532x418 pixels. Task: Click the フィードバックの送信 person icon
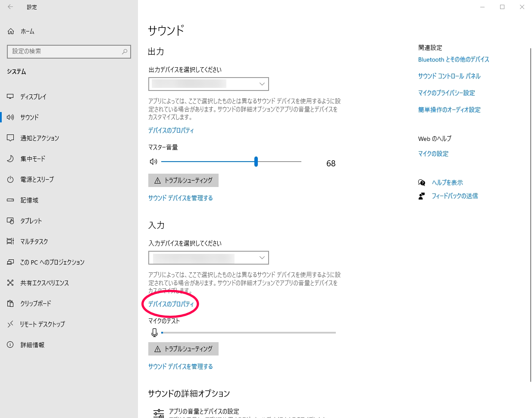point(422,196)
